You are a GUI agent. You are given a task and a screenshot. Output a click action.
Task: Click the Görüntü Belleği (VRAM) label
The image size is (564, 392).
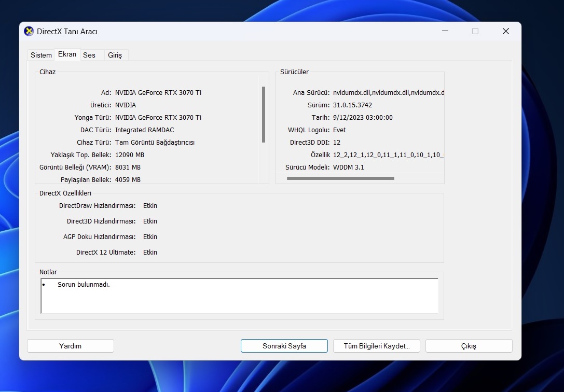coord(75,167)
